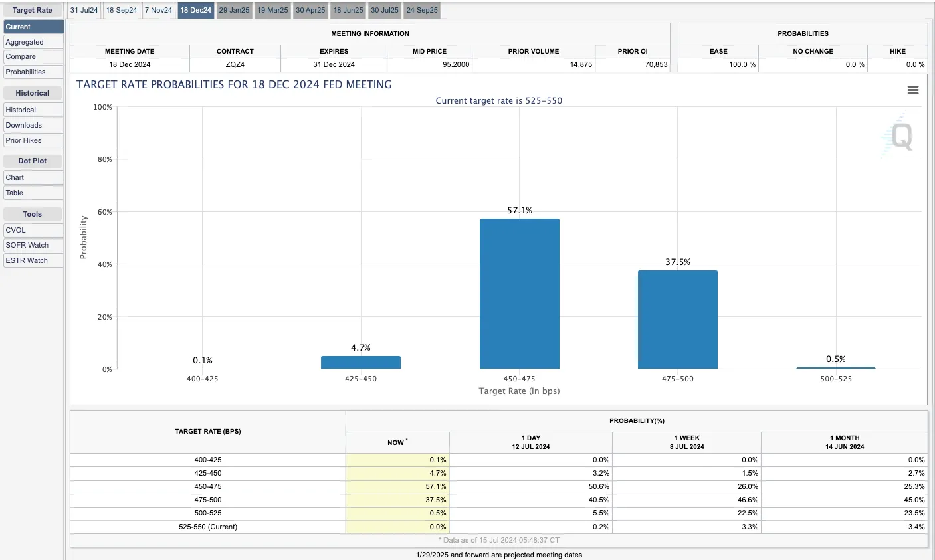Viewport: 935px width, 560px height.
Task: Open the chart hamburger context menu
Action: (x=913, y=90)
